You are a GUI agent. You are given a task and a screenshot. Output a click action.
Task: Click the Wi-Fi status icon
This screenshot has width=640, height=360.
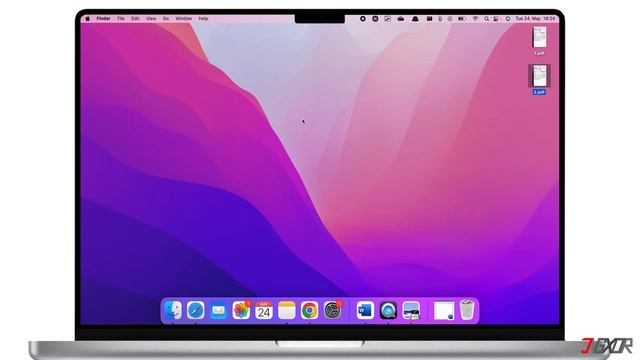point(475,19)
